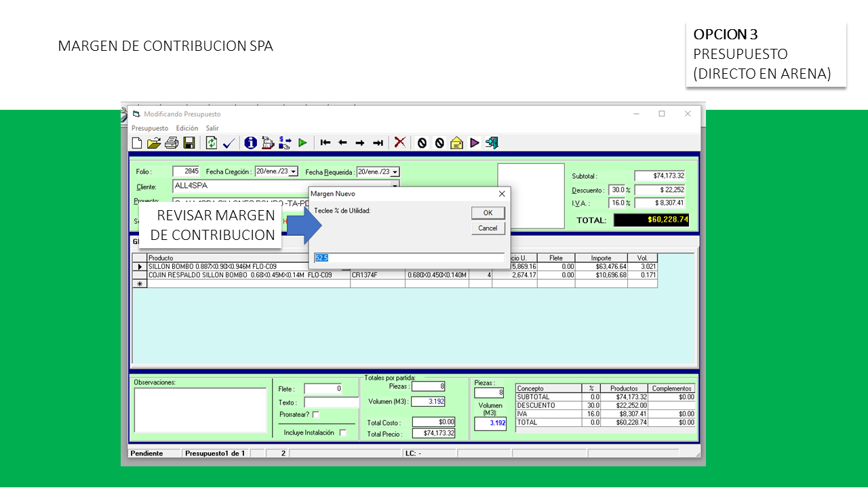Expand the Fecha Creación date dropdown
This screenshot has height=488, width=868.
pyautogui.click(x=294, y=172)
